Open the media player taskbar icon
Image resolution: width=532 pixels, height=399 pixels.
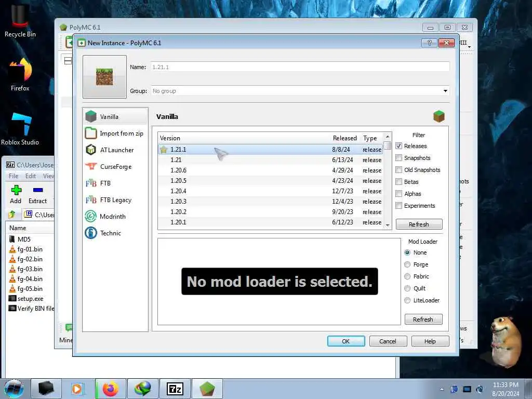tap(78, 389)
